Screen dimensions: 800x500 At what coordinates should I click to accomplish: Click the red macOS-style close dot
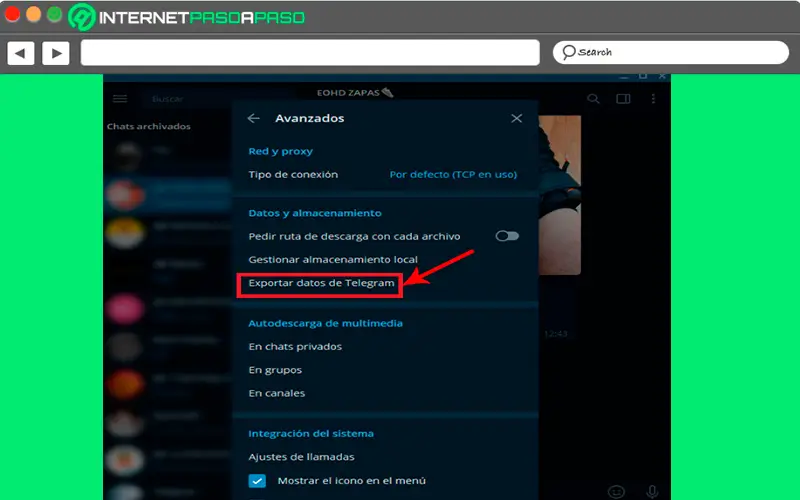(12, 15)
